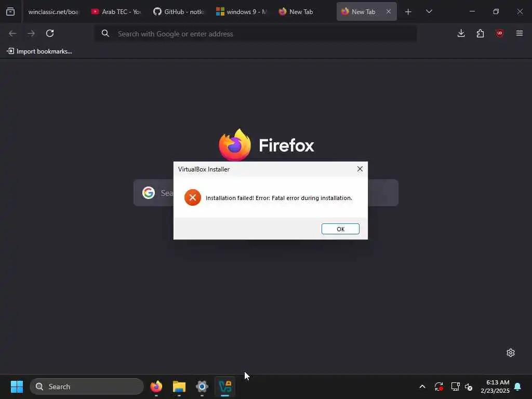Click the magnifier icon in address bar
Image resolution: width=532 pixels, height=399 pixels.
(105, 33)
